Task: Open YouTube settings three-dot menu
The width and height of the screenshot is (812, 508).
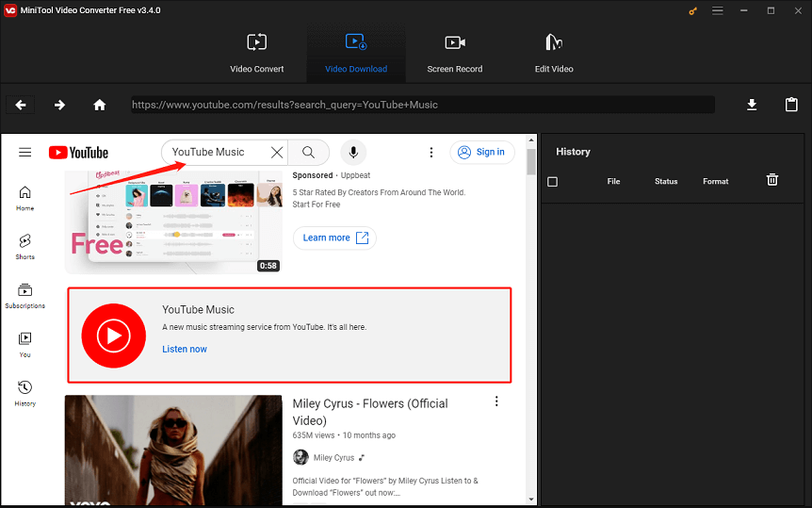Action: [431, 153]
